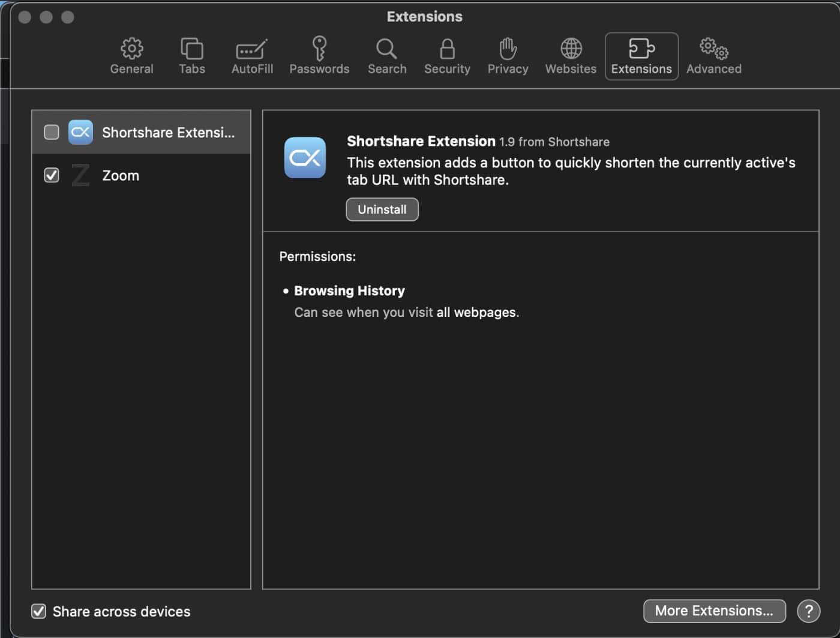This screenshot has height=638, width=840.
Task: Open help with the question mark button
Action: (808, 611)
